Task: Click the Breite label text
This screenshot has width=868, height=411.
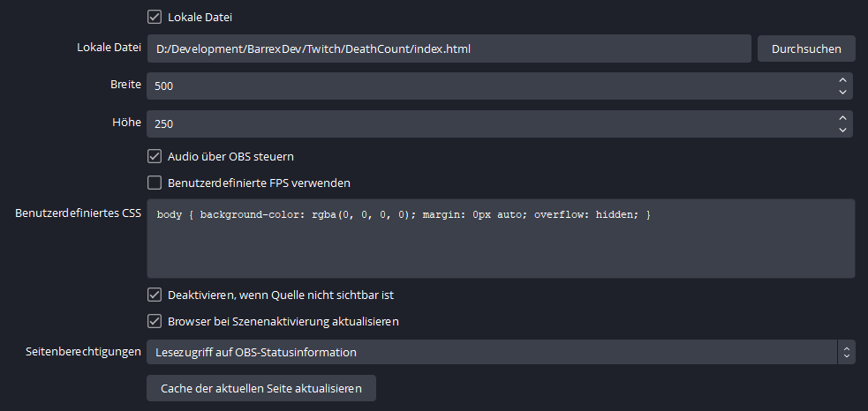Action: (x=124, y=85)
